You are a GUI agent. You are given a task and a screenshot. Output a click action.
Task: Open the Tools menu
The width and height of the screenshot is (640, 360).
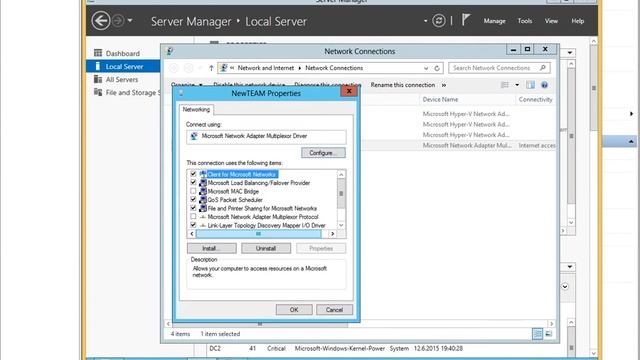click(x=524, y=21)
